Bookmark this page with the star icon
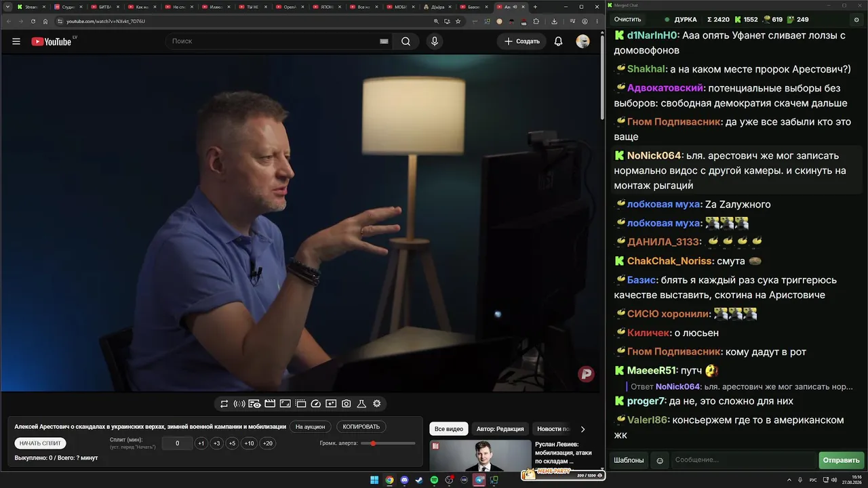This screenshot has height=488, width=868. (459, 21)
